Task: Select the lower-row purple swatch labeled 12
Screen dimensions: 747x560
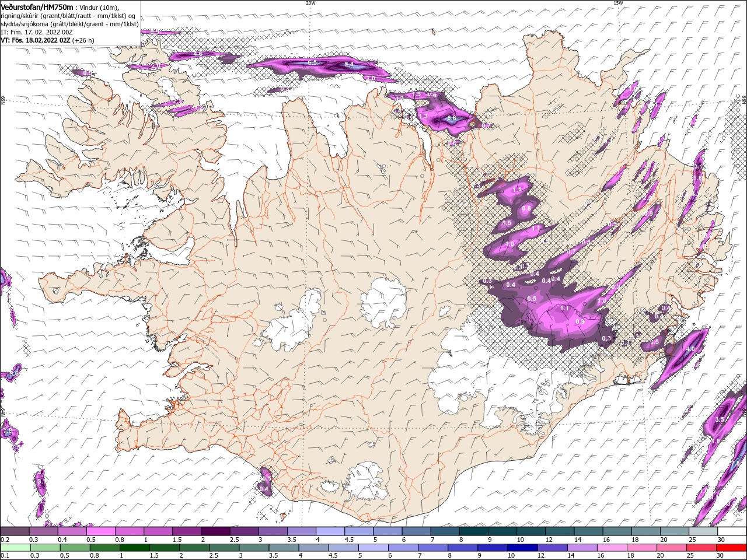Action: (551, 548)
